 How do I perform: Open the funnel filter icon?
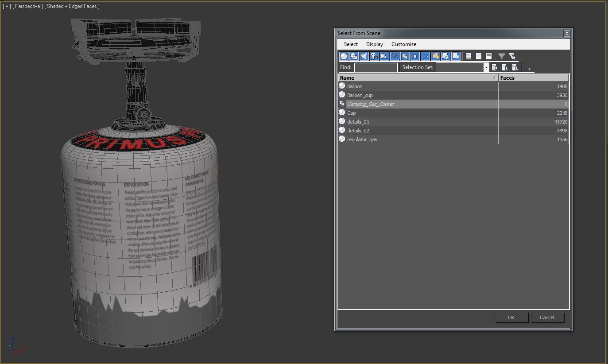(x=502, y=56)
